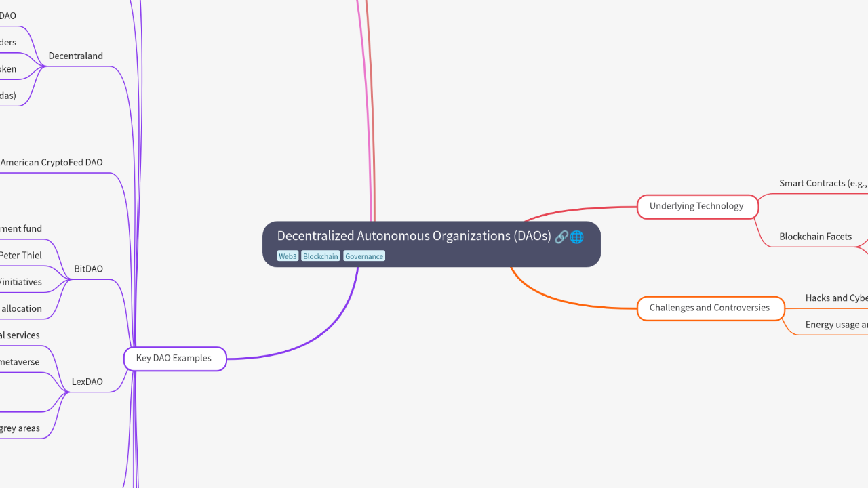Image resolution: width=868 pixels, height=488 pixels.
Task: Select the Web3 tag on the central node
Action: click(287, 256)
